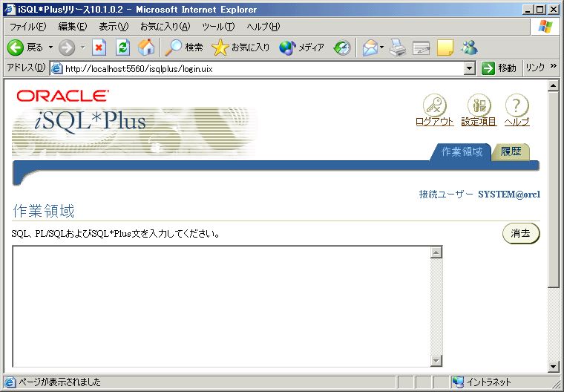Screen dimensions: 564x392
Task: Expand the address bar dropdown
Action: tap(469, 68)
